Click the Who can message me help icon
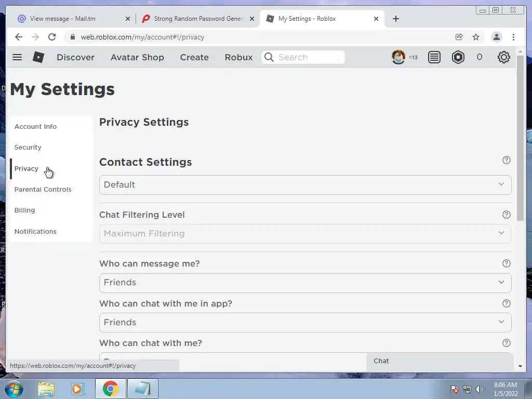 point(506,263)
